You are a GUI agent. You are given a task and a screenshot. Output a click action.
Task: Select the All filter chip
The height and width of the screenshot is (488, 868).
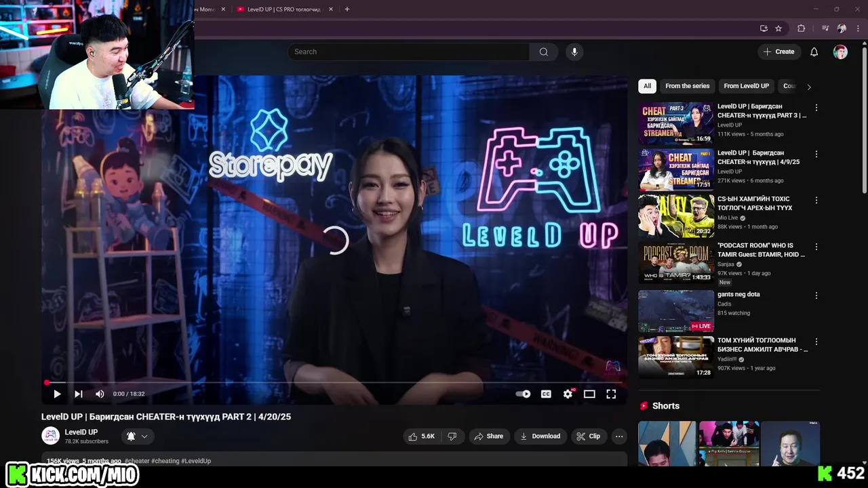coord(647,86)
